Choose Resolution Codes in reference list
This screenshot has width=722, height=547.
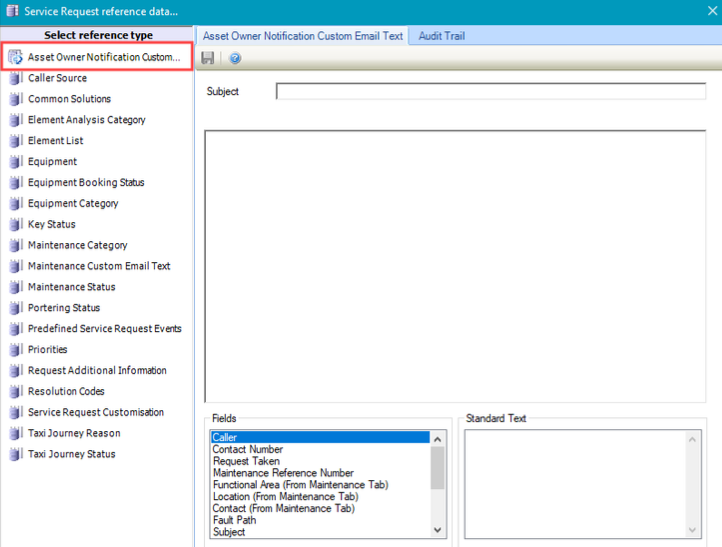[66, 392]
